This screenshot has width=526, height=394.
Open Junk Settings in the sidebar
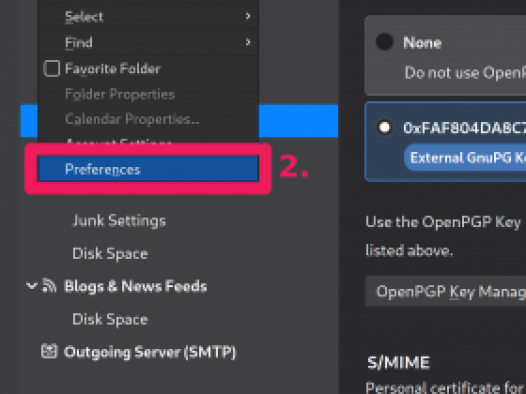coord(119,221)
